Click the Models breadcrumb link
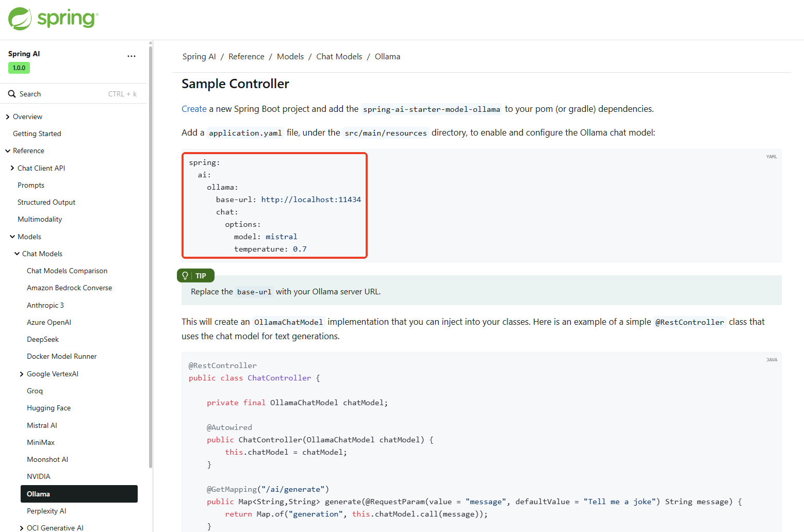The image size is (804, 532). point(290,57)
